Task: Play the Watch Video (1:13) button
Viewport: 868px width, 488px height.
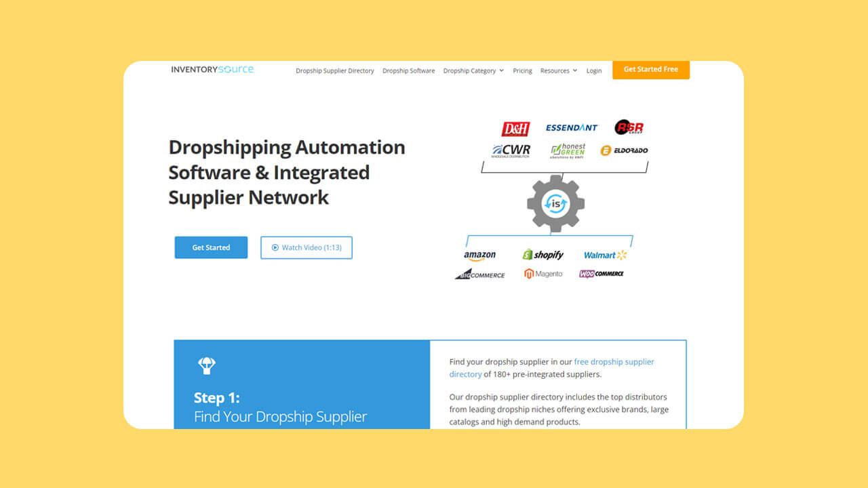Action: (x=307, y=247)
